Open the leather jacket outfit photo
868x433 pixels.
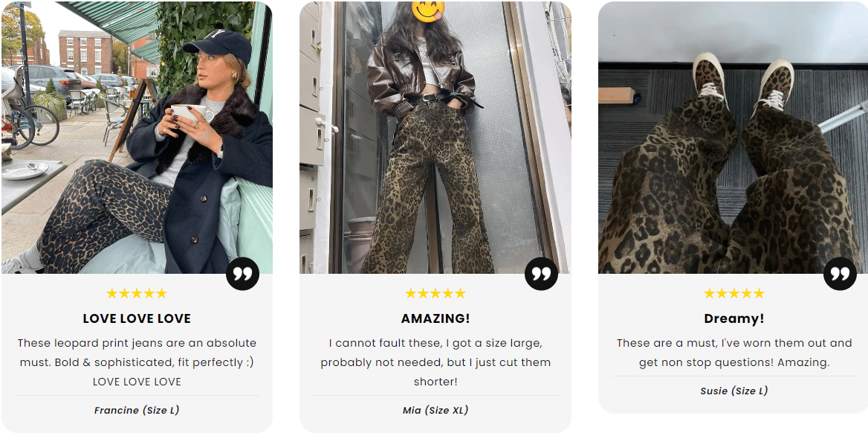point(435,138)
